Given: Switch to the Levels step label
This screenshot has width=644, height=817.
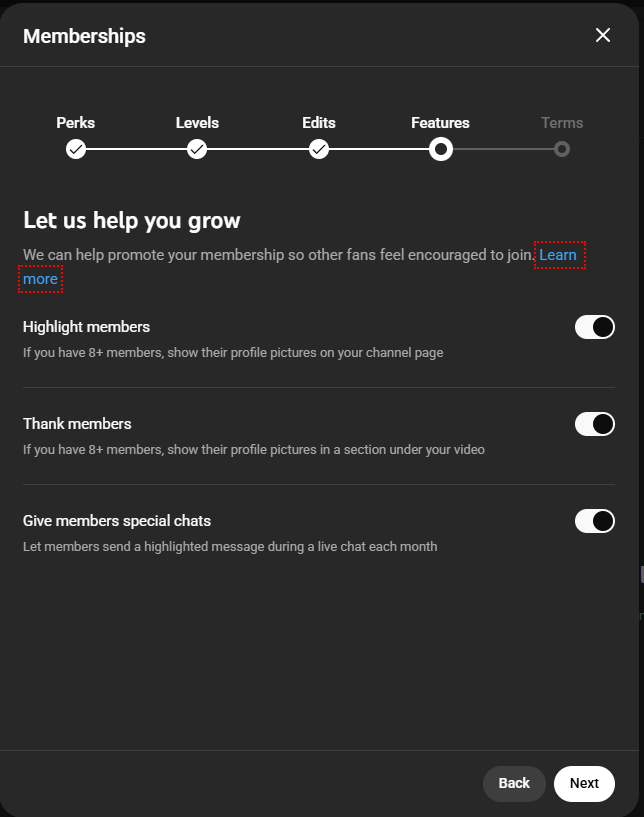Looking at the screenshot, I should pyautogui.click(x=197, y=122).
